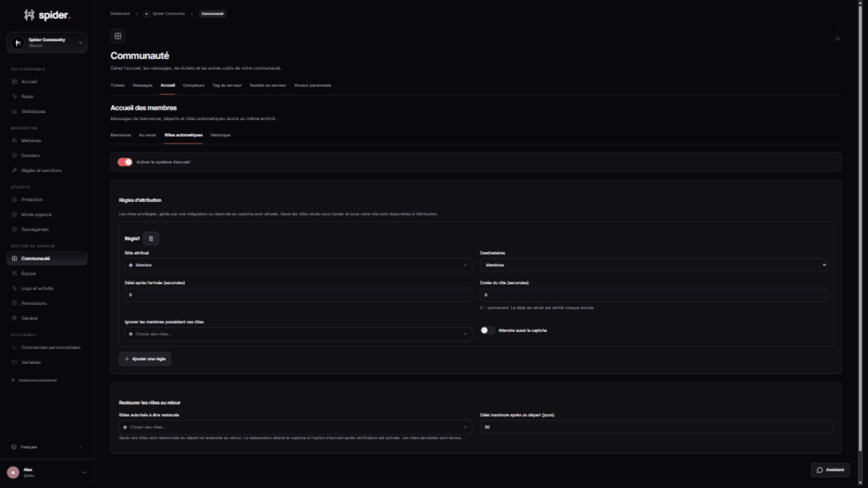Expand the Français language selector

click(x=47, y=447)
